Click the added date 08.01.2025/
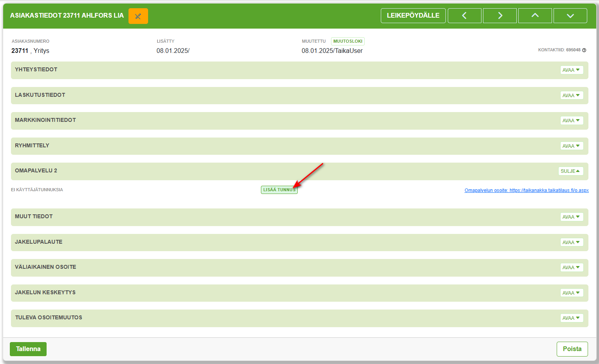Image resolution: width=599 pixels, height=364 pixels. click(173, 51)
